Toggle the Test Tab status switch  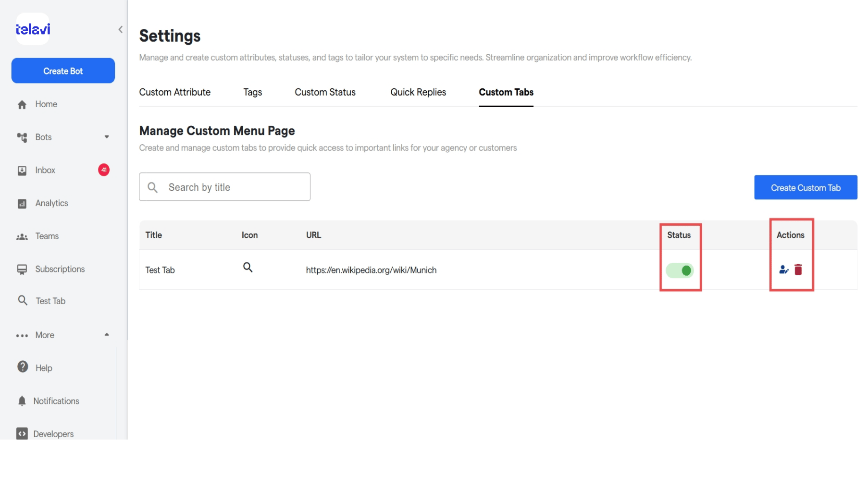tap(680, 271)
